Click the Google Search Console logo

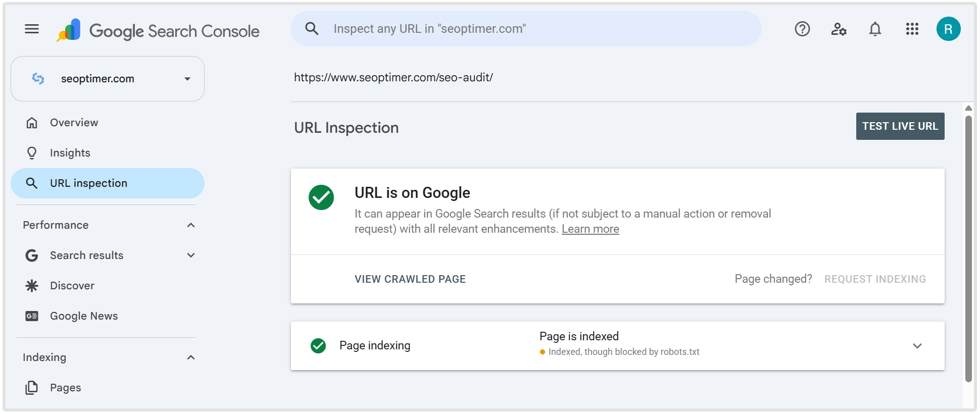pyautogui.click(x=158, y=30)
